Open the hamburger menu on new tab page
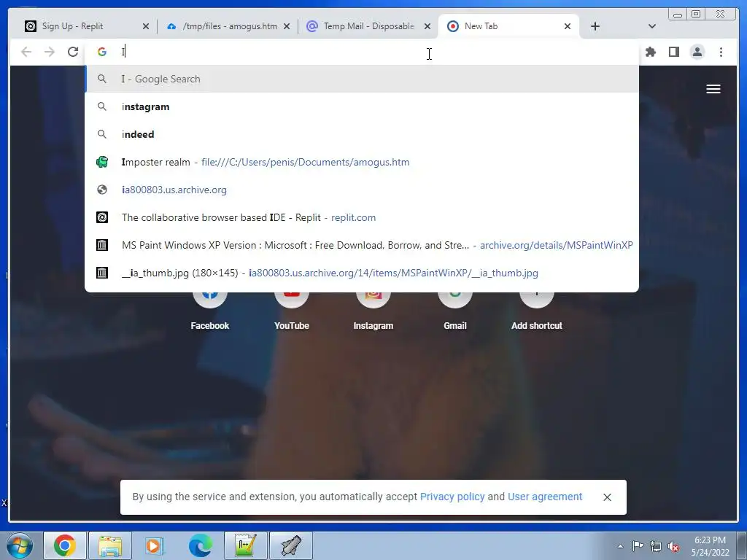This screenshot has width=747, height=560. (x=713, y=89)
